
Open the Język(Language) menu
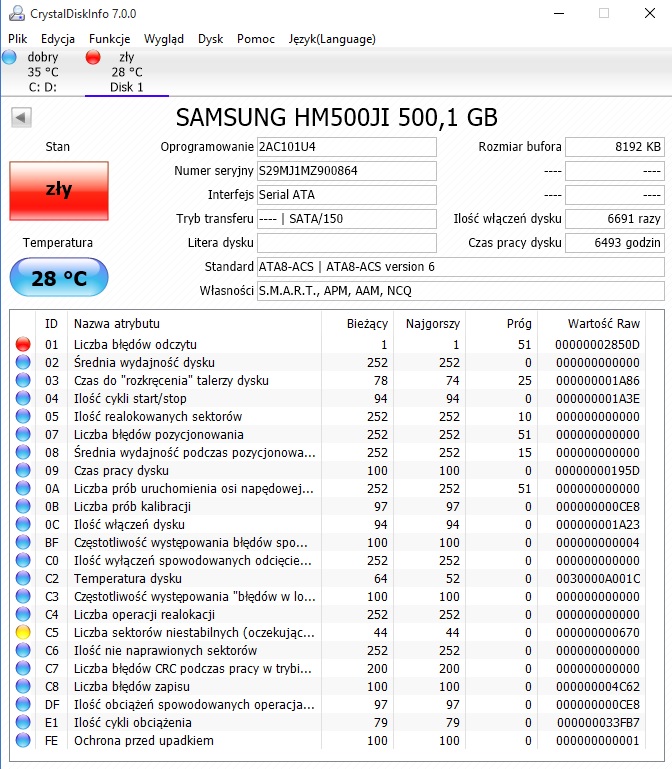tap(332, 39)
